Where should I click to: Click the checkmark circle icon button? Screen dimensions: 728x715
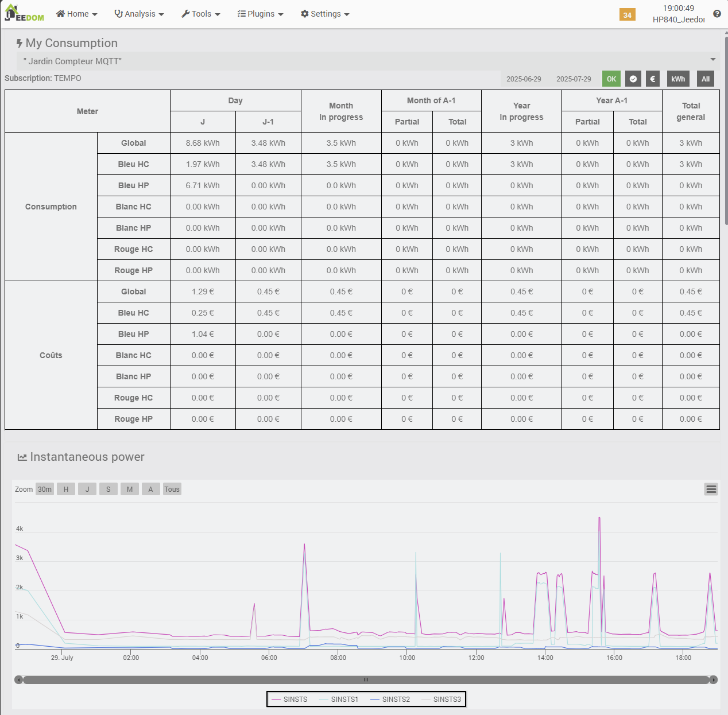[x=633, y=79]
